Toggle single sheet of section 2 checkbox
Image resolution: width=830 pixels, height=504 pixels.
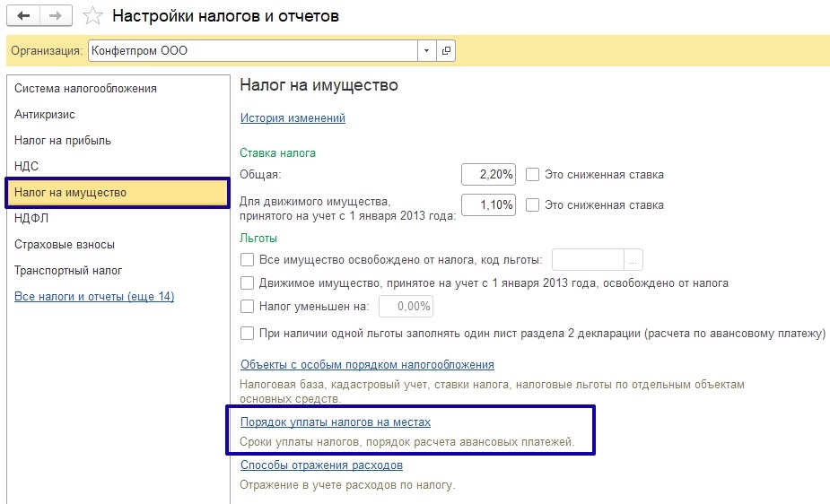click(x=248, y=334)
